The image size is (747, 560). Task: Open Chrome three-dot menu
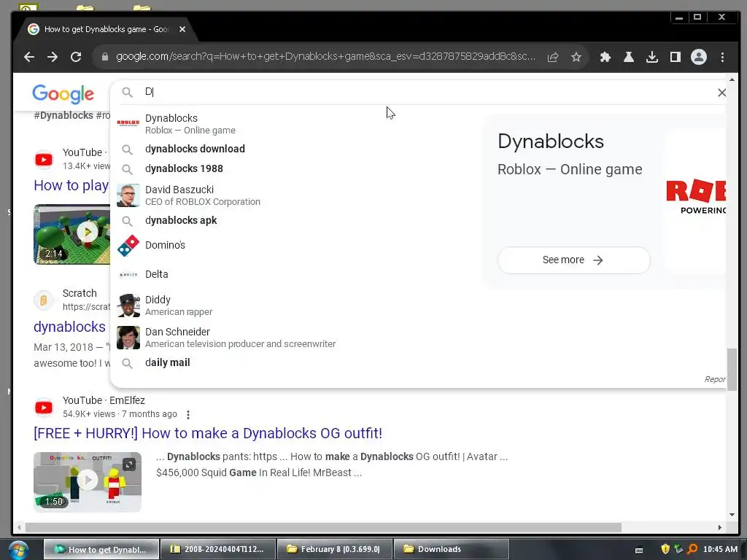723,57
